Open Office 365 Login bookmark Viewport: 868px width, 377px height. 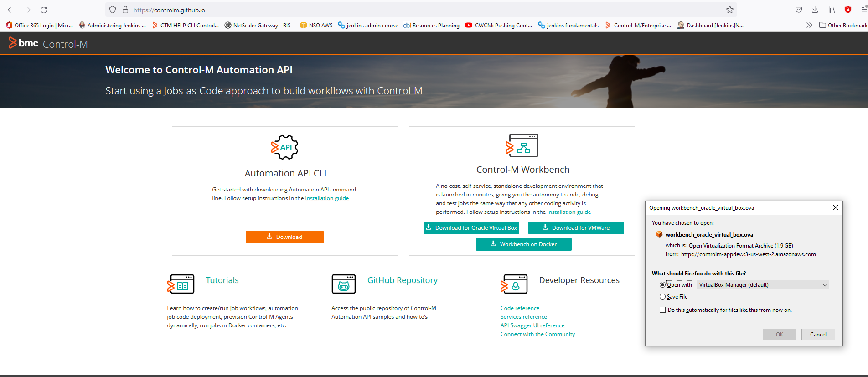pyautogui.click(x=40, y=25)
